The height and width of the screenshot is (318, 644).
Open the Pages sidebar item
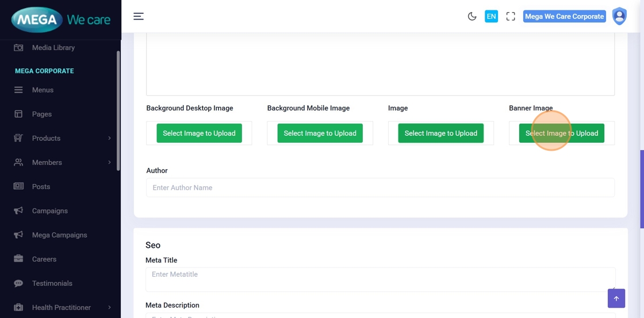[41, 114]
